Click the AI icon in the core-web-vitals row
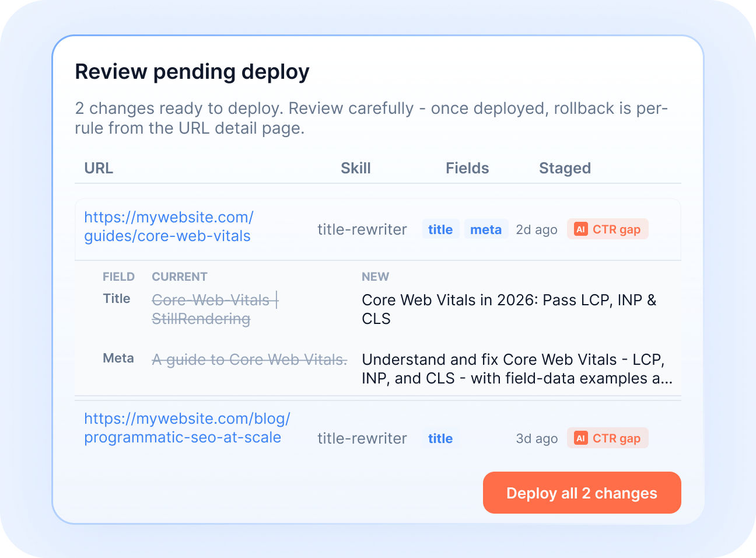Screen dimensions: 756x558 pos(580,229)
